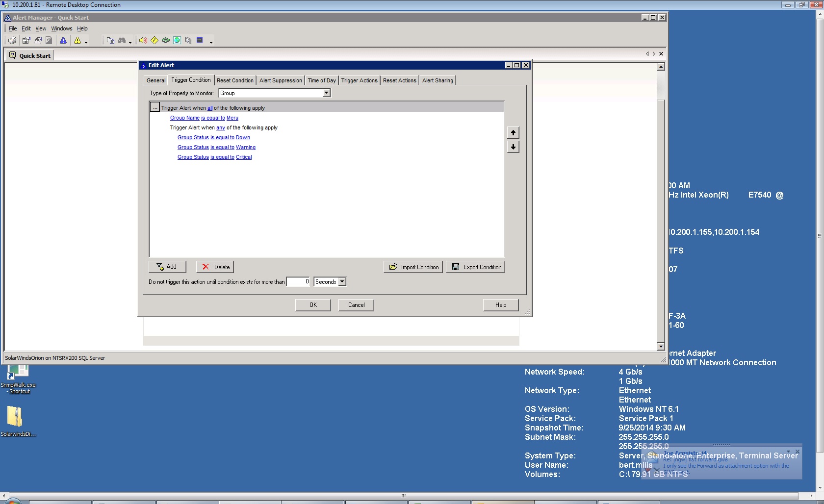
Task: Click the SolarWindsOrion on NTSRV200 status bar text
Action: tap(55, 358)
